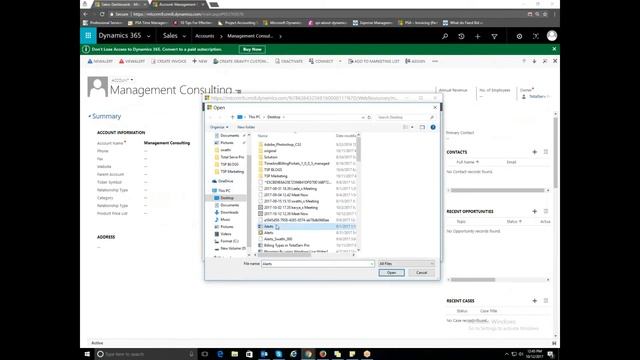The width and height of the screenshot is (640, 360).
Task: Click the search magnifier in Dynamics header
Action: tap(445, 36)
